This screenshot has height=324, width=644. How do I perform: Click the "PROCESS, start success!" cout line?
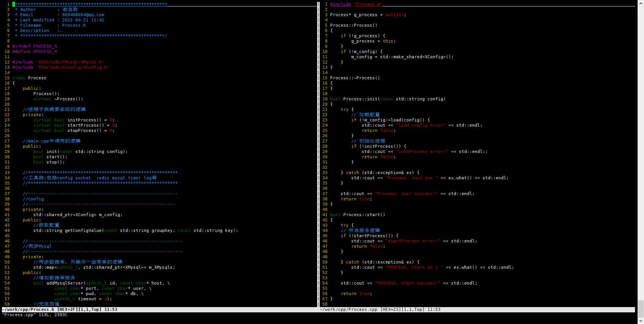409,283
